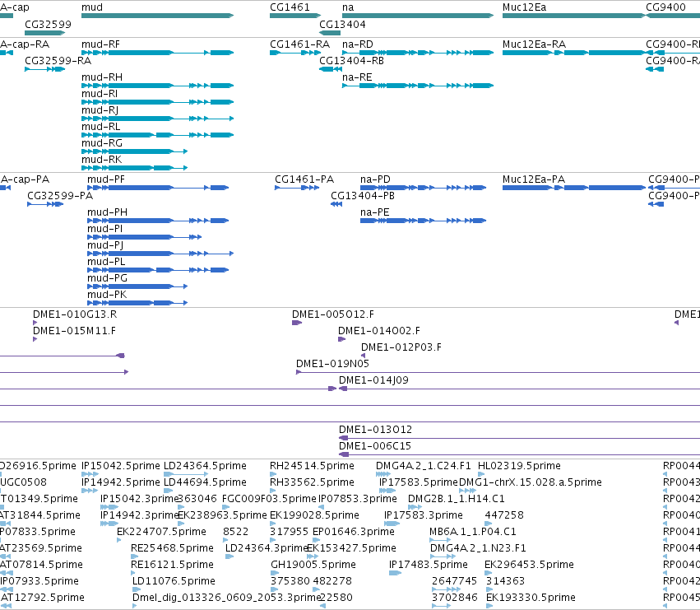Click the GH19005.5prime EST label
The width and height of the screenshot is (700, 610).
point(313,565)
